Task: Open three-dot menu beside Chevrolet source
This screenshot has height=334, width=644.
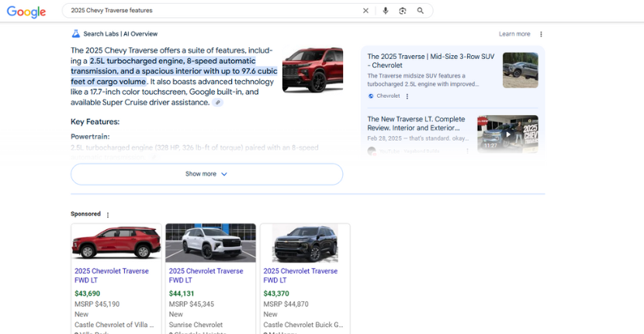Action: (407, 96)
